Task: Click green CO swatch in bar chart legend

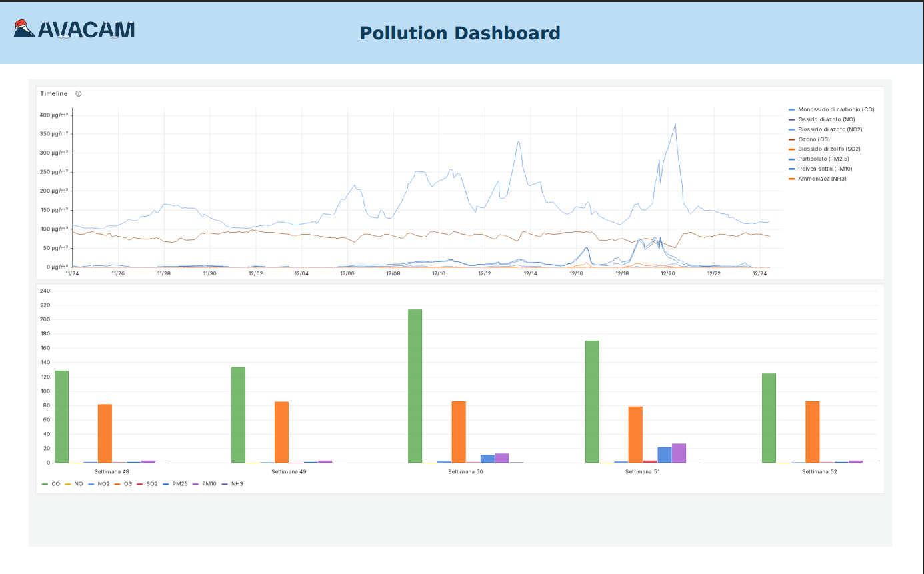Action: (x=45, y=484)
